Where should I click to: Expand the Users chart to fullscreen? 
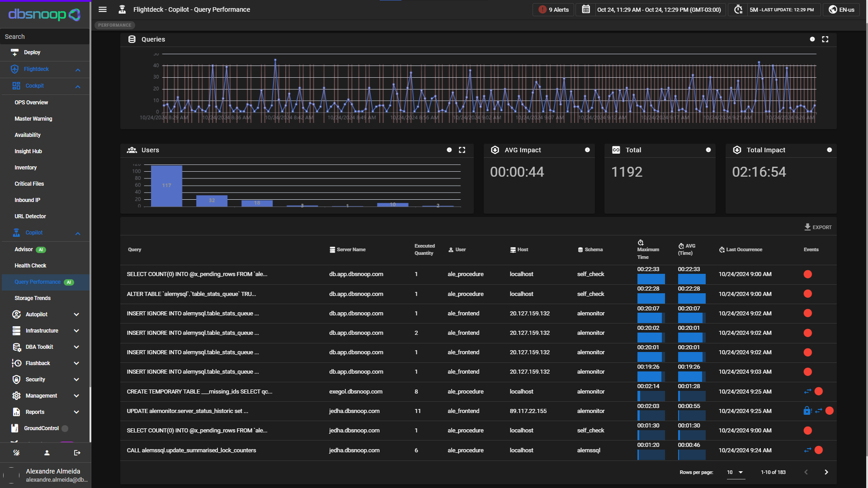[x=462, y=150]
